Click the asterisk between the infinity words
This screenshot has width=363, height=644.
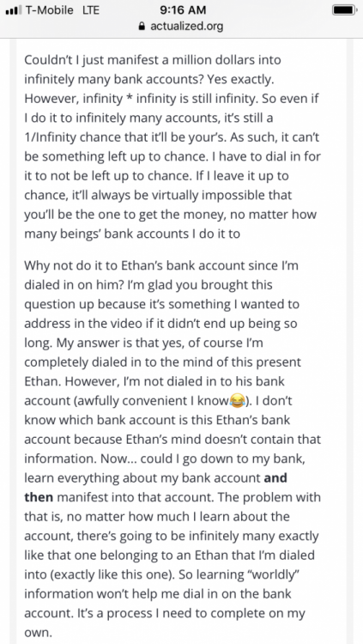click(130, 99)
